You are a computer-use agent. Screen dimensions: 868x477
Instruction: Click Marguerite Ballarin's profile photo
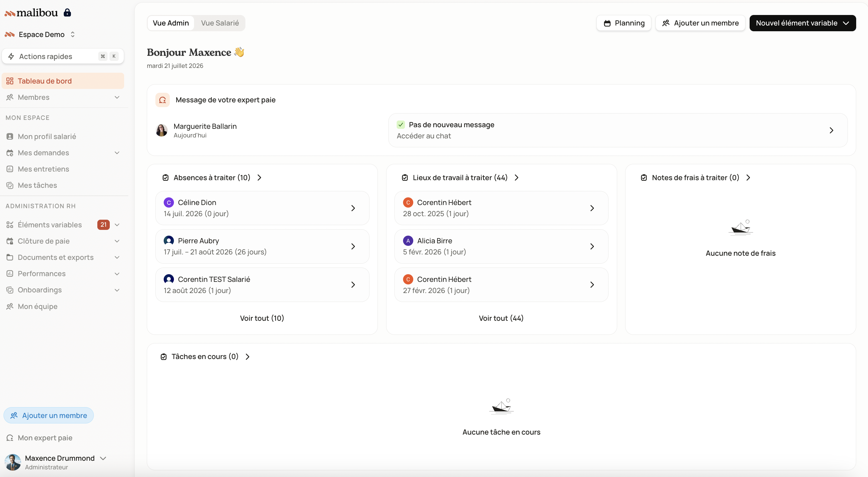pyautogui.click(x=162, y=130)
